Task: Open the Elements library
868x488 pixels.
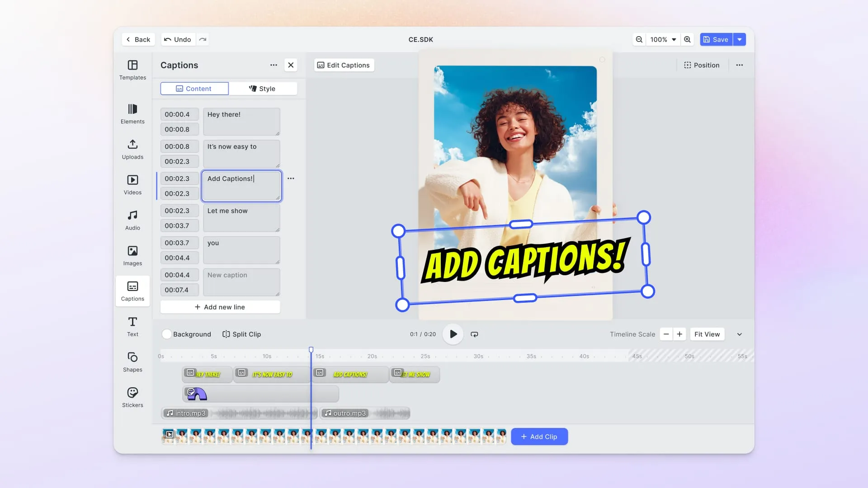Action: click(x=132, y=114)
